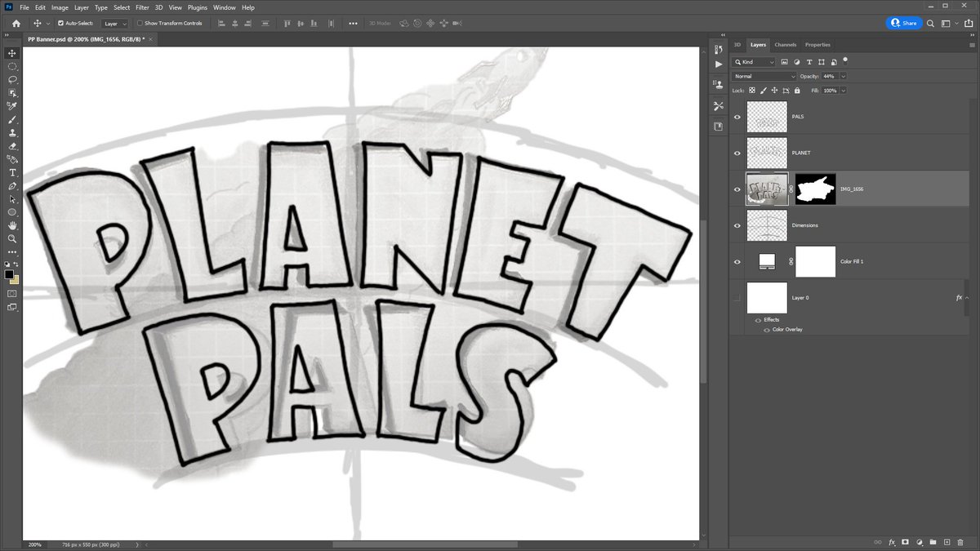The width and height of the screenshot is (980, 551).
Task: Toggle the layer filter on/off switch
Action: [x=845, y=60]
